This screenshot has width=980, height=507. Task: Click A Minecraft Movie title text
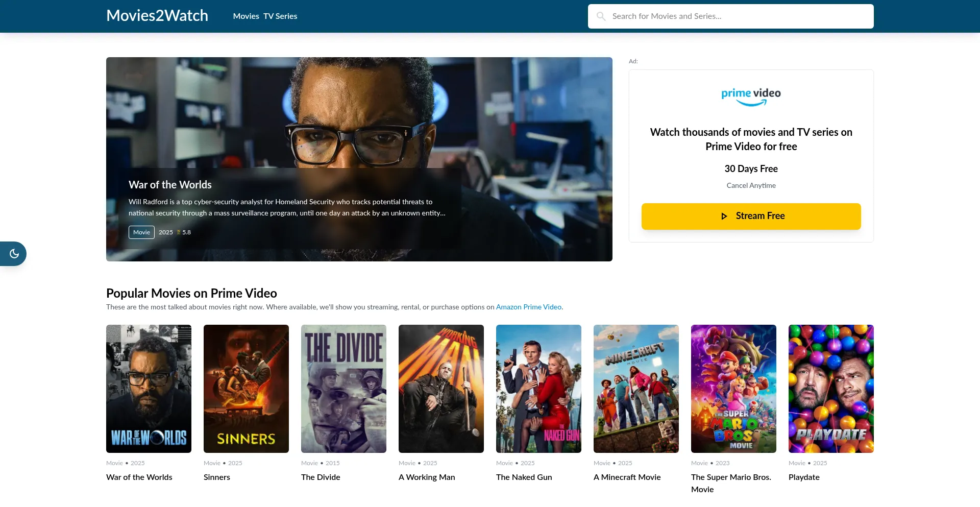point(627,477)
